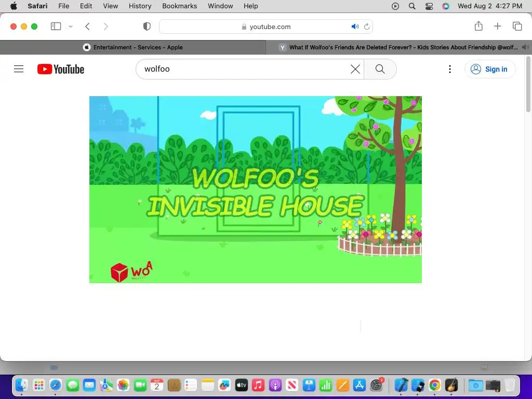The height and width of the screenshot is (399, 532).
Task: Open Apple TV from the Dock
Action: [241, 385]
